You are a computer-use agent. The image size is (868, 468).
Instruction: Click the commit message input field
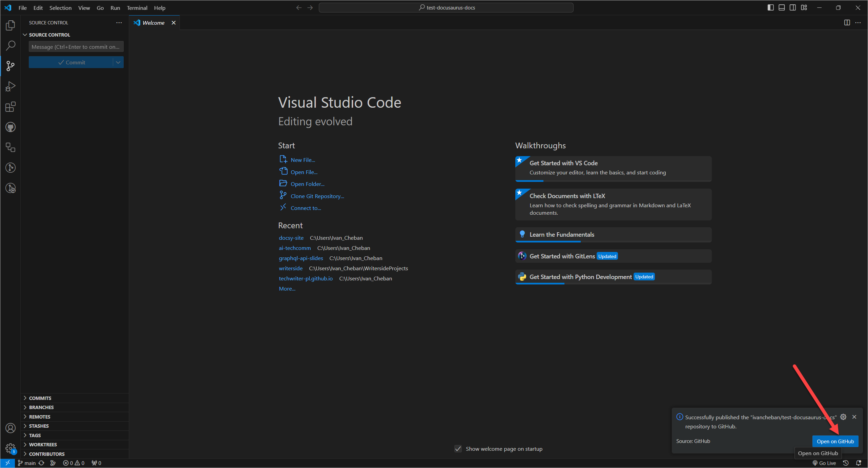(76, 47)
